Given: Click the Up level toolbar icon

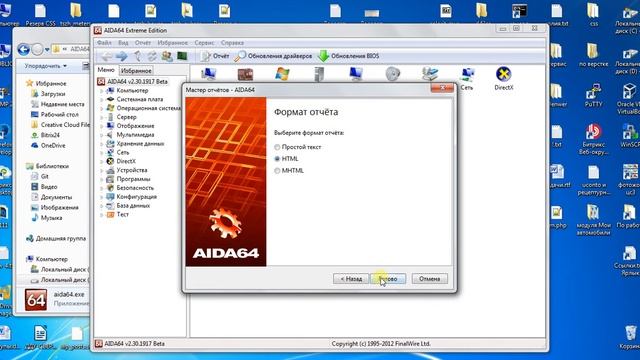Looking at the screenshot, I should [138, 56].
